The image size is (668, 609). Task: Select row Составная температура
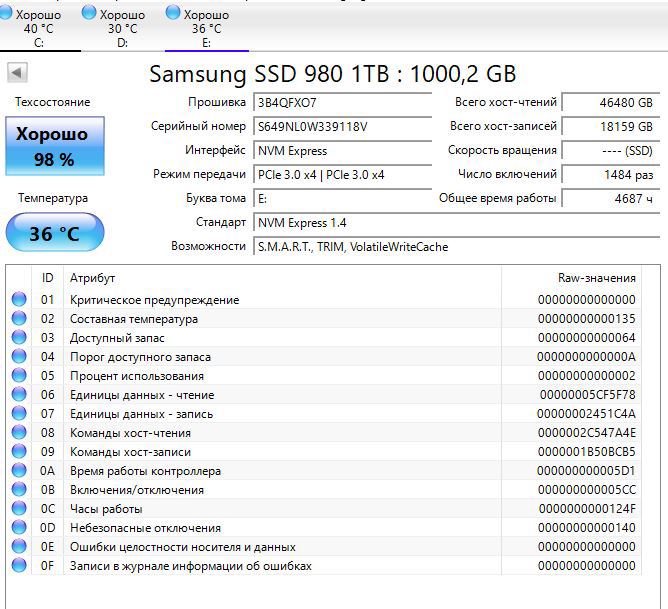[324, 319]
